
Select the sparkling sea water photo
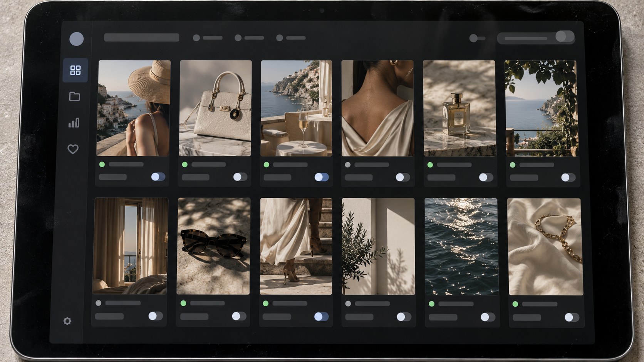pyautogui.click(x=461, y=247)
